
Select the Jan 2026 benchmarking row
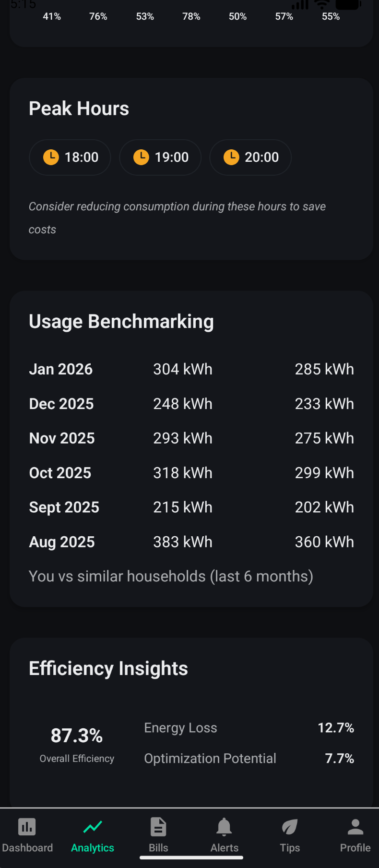click(x=191, y=369)
